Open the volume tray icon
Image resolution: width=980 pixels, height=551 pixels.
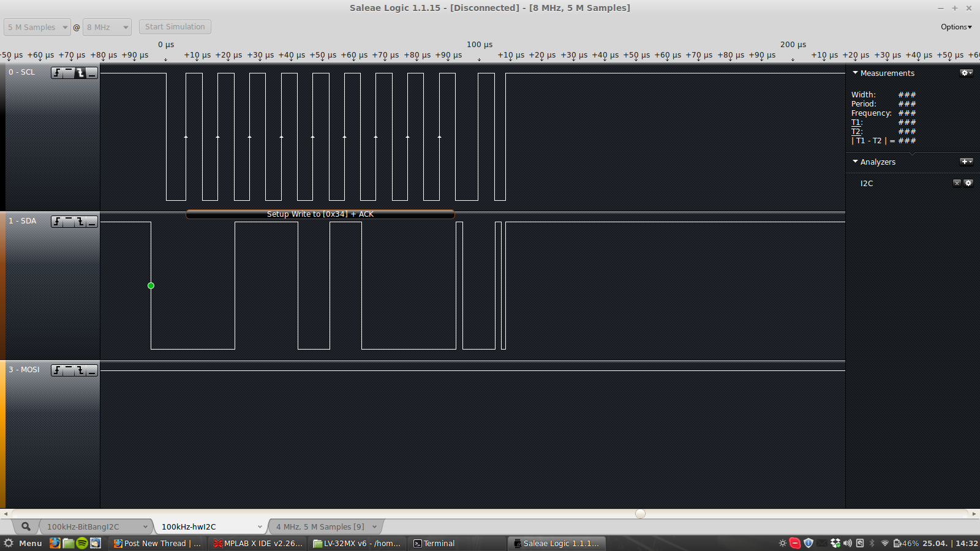[848, 544]
